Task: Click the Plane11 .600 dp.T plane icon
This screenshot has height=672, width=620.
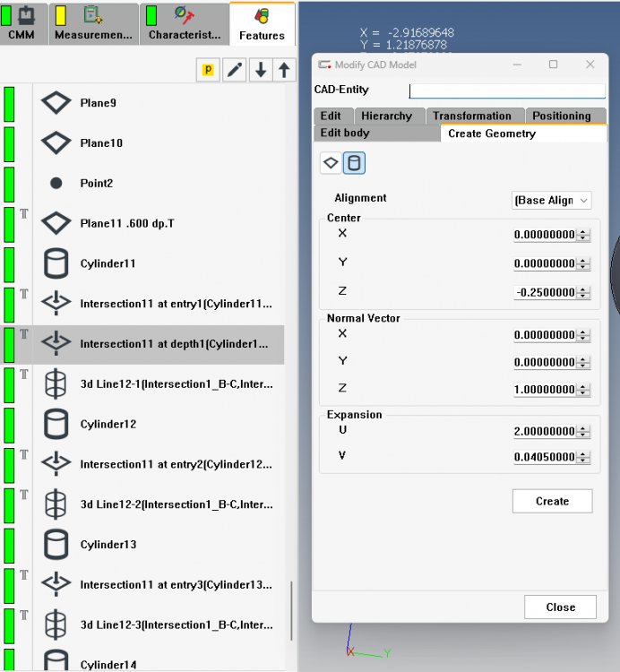Action: point(56,223)
